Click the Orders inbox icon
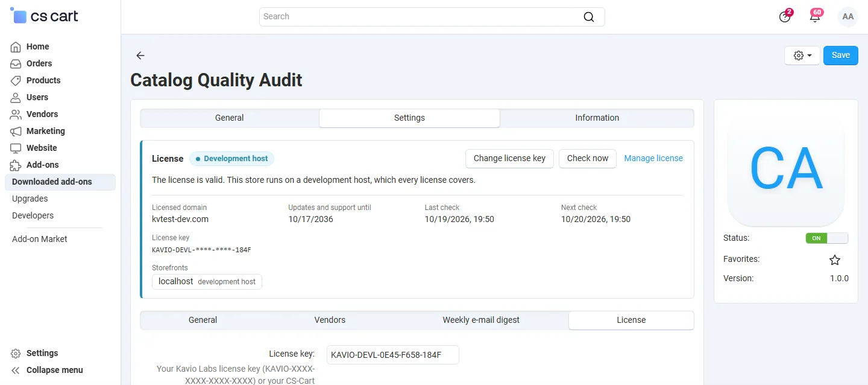The height and width of the screenshot is (385, 868). tap(16, 63)
